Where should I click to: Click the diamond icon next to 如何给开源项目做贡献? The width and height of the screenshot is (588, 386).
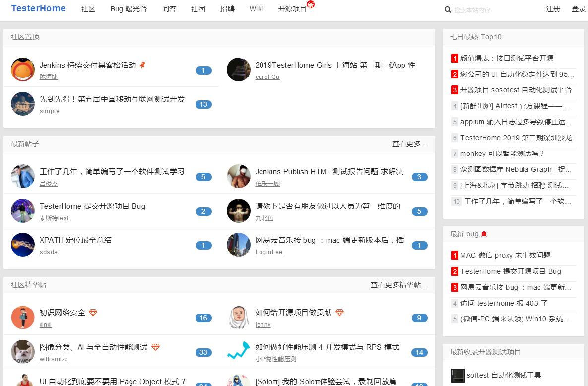pos(339,313)
